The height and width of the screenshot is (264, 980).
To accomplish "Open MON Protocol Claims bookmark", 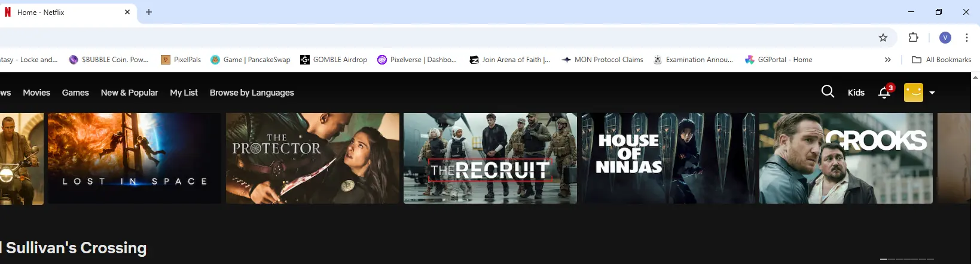I will [x=602, y=60].
